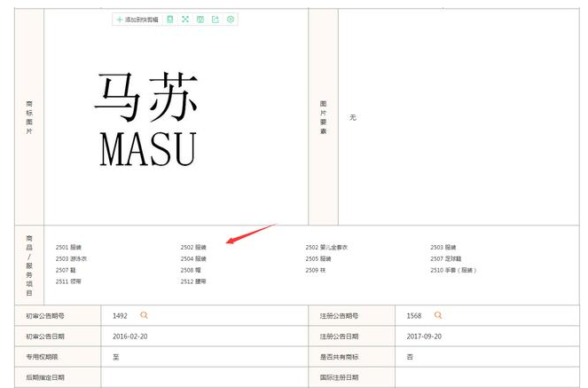Screen dimensions: 588x388
Task: Click the date 2017-09-20
Action: click(x=424, y=337)
